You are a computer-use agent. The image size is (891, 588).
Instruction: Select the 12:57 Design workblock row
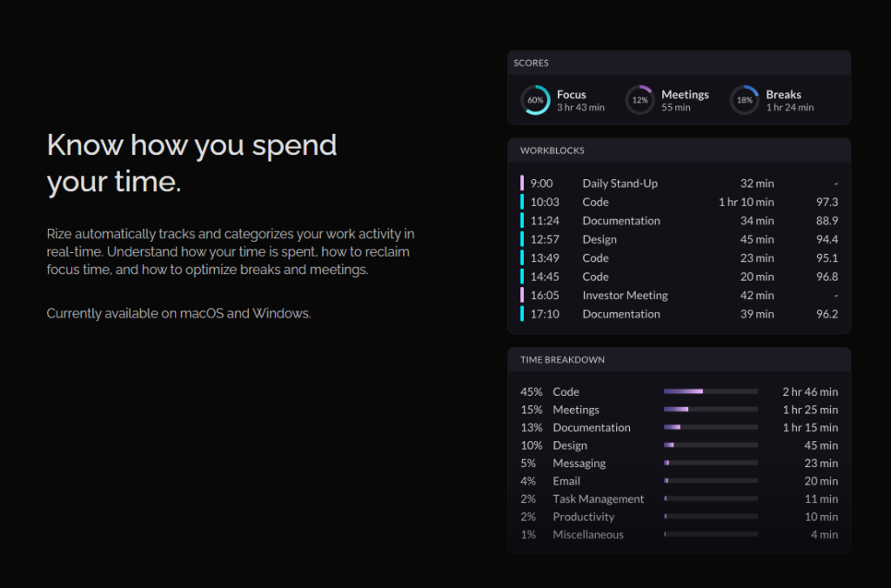coord(679,240)
